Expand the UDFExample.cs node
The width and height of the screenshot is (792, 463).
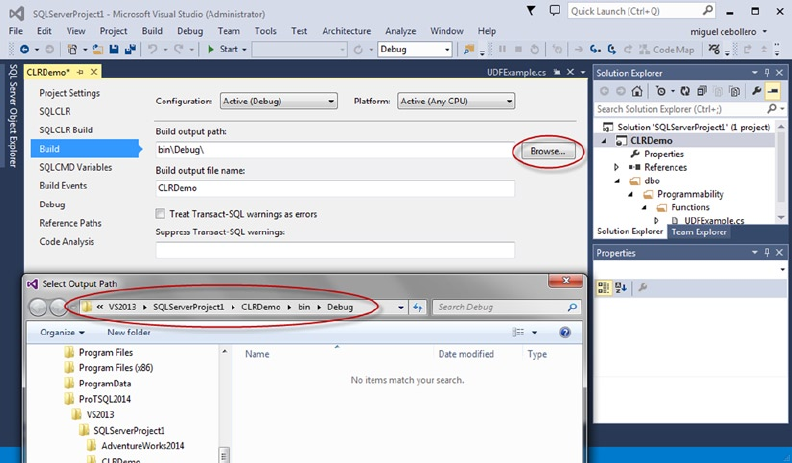click(656, 220)
